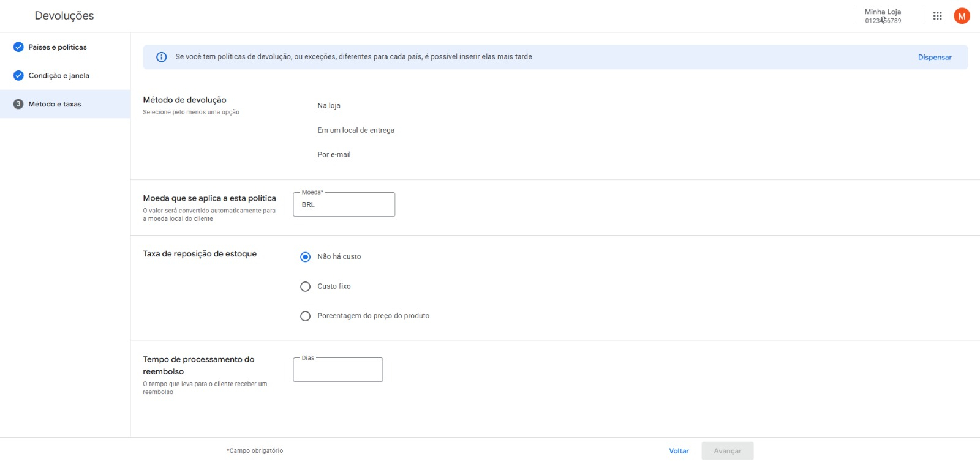980x462 pixels.
Task: Choose 'Em um local de entrega' return method
Action: (x=355, y=130)
